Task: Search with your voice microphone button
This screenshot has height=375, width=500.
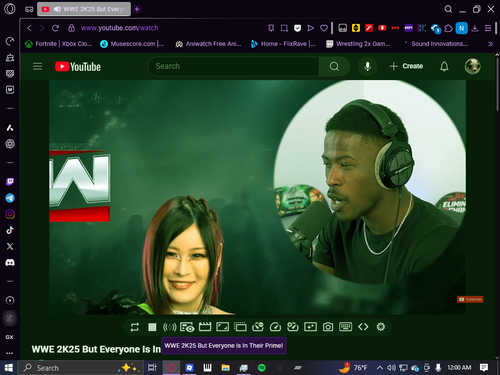Action: [367, 66]
